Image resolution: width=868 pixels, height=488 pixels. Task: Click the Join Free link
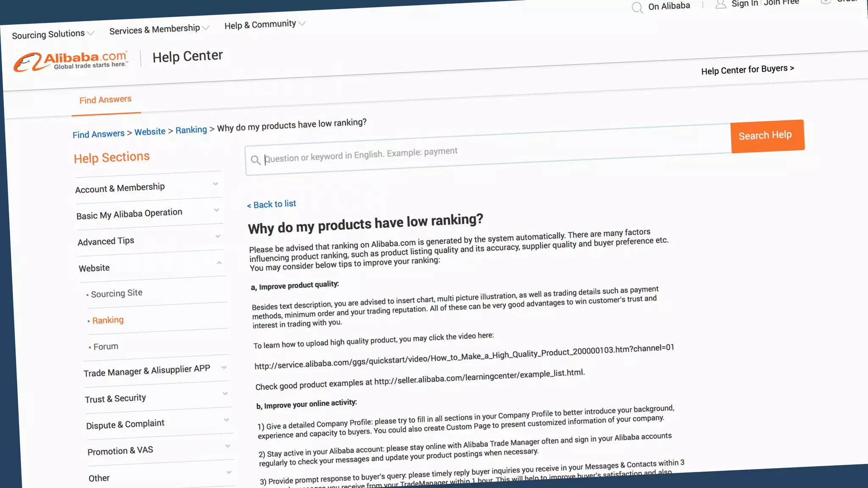point(781,3)
